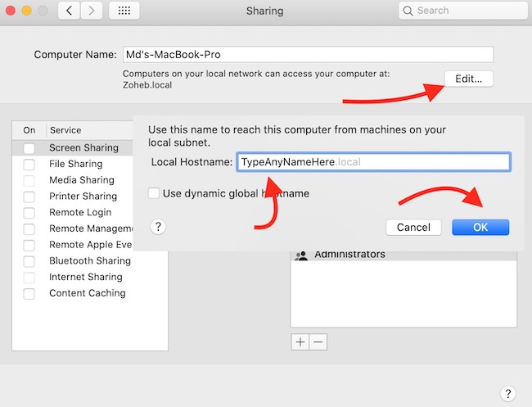Image resolution: width=532 pixels, height=407 pixels.
Task: Toggle the File Sharing checkbox
Action: 29,165
